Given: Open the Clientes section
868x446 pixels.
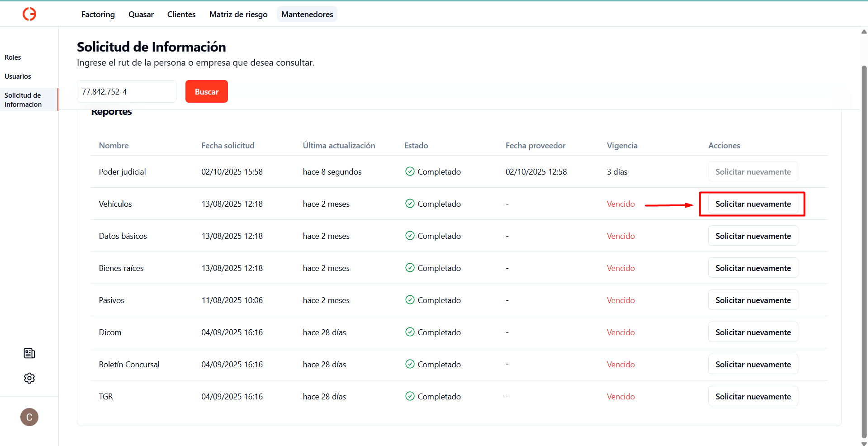Looking at the screenshot, I should (x=181, y=14).
